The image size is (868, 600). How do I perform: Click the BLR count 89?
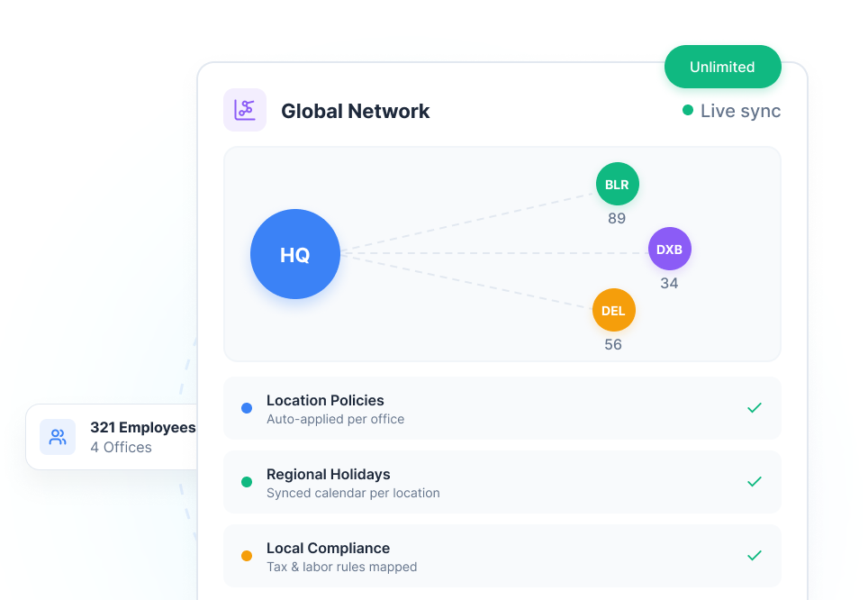[617, 218]
